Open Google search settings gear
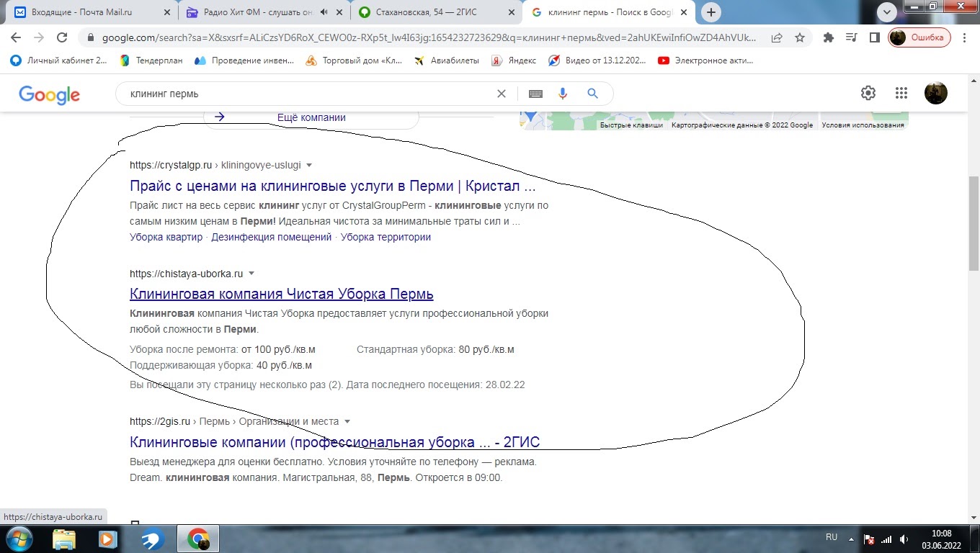This screenshot has width=980, height=553. 868,93
